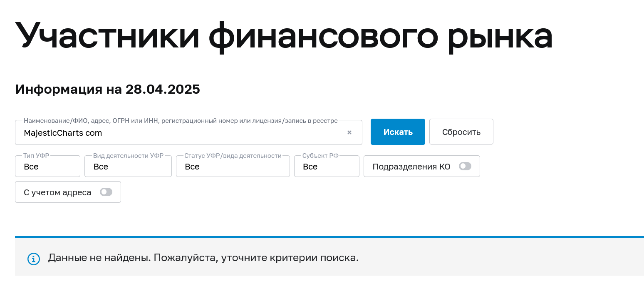Image resolution: width=644 pixels, height=284 pixels.
Task: Click the С учетом адреса toggle switch icon
Action: 106,192
